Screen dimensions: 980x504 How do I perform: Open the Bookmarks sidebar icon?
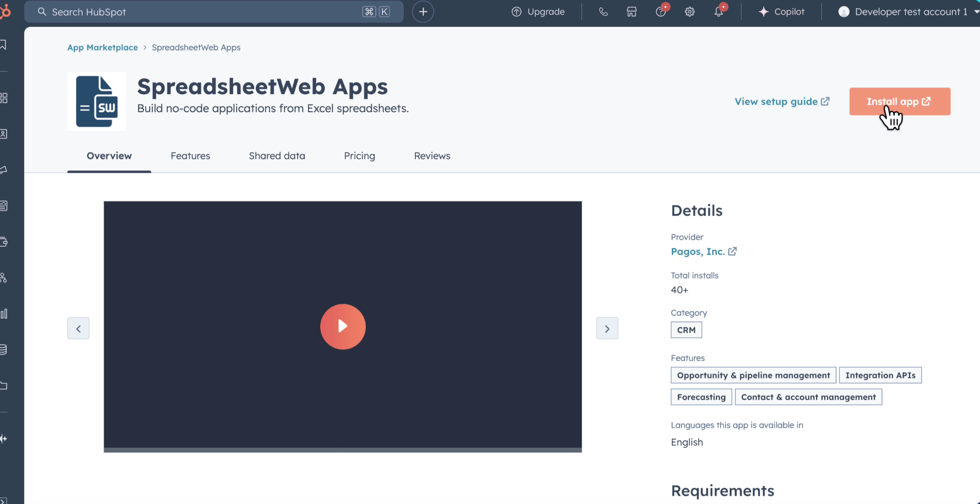coord(3,45)
